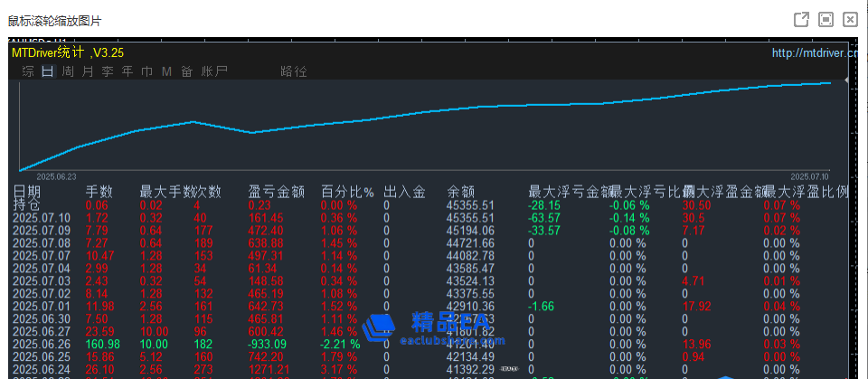Image resolution: width=868 pixels, height=379 pixels.
Task: Click the floating loss value -63.57
Action: (546, 217)
